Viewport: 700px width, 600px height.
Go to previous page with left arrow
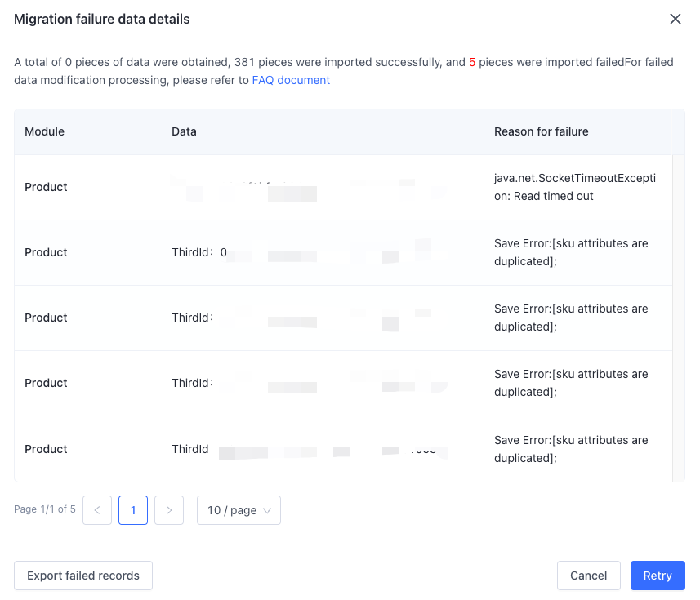(x=97, y=510)
